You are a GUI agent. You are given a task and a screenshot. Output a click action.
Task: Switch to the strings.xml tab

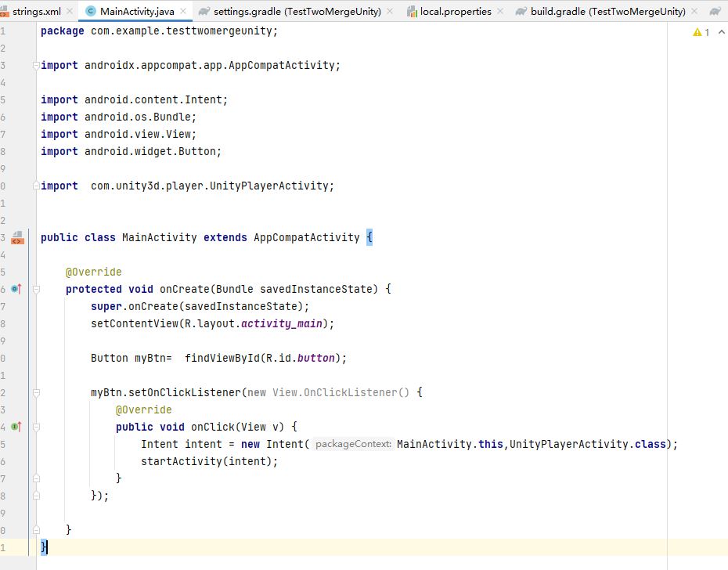(x=35, y=12)
